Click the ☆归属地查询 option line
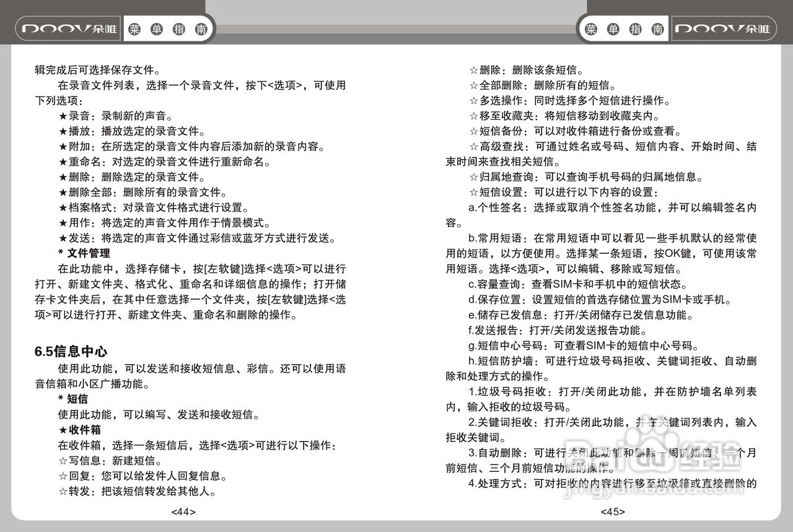The width and height of the screenshot is (793, 532). coord(586,177)
